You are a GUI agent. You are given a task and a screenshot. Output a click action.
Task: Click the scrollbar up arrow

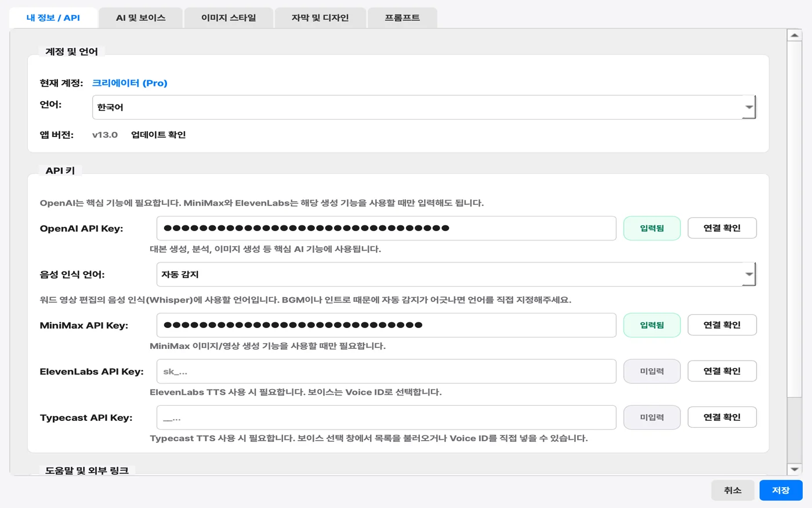(795, 35)
